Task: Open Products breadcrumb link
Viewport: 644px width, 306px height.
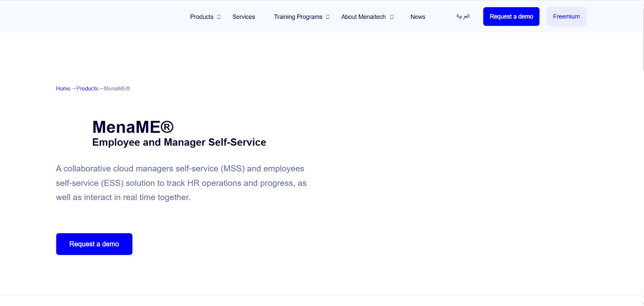Action: click(x=87, y=88)
